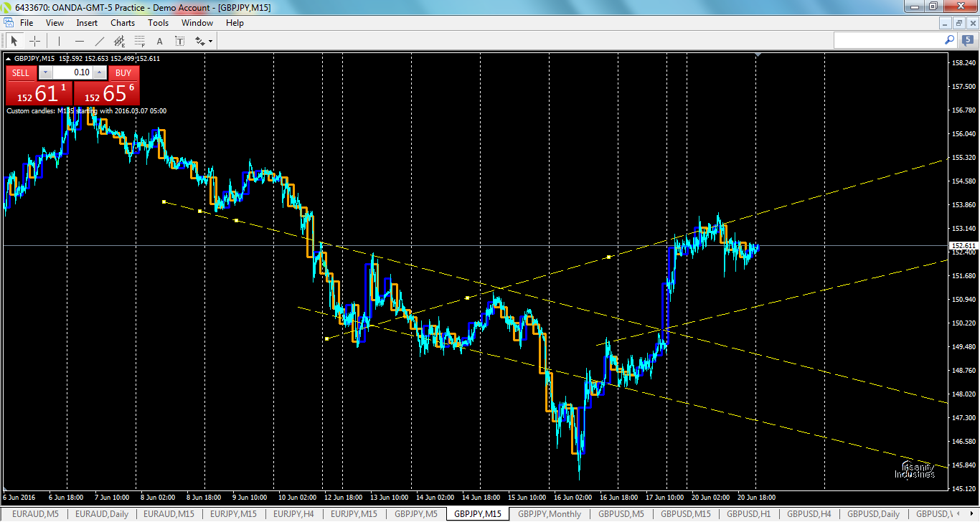Screen dimensions: 980x522
Task: Select the Equidistant Channel tool
Action: pos(119,40)
